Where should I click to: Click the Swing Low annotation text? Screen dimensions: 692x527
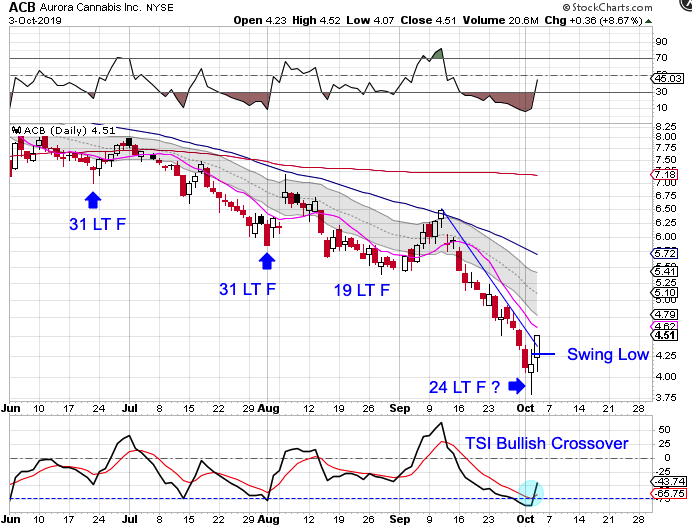[x=608, y=354]
